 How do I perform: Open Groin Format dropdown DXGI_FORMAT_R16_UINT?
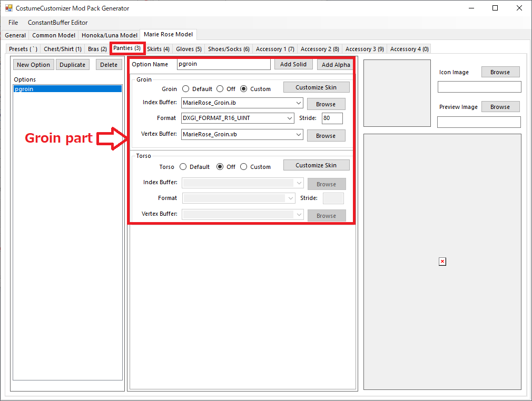(290, 118)
